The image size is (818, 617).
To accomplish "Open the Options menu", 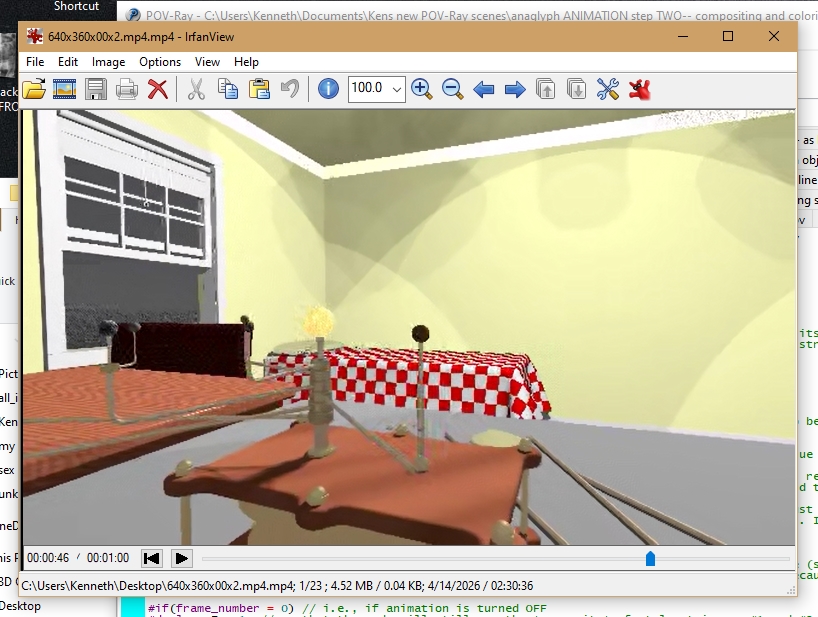I will tap(160, 62).
